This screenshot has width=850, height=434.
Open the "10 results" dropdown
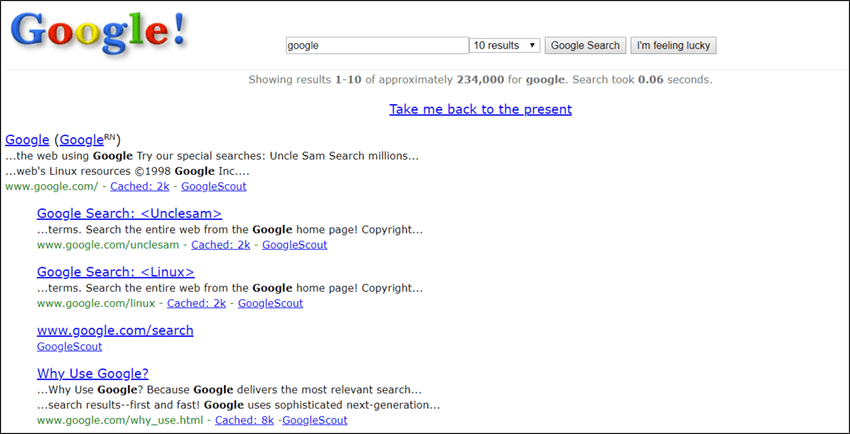505,46
